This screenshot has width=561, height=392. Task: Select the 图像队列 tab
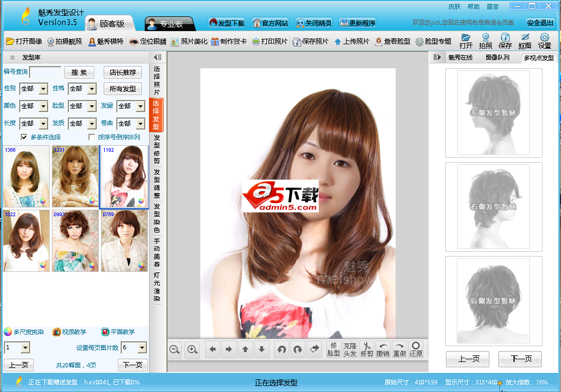click(497, 57)
